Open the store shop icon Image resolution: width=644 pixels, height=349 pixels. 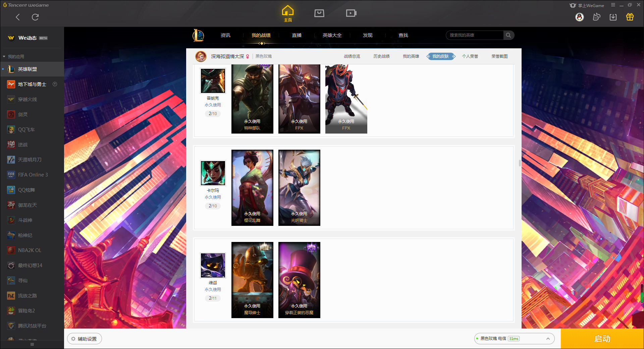click(x=319, y=13)
